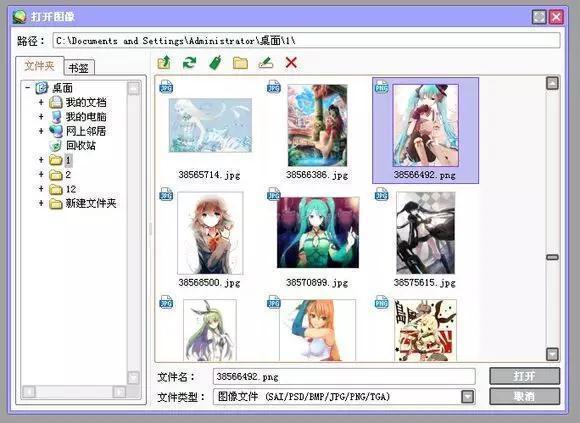The image size is (580, 423).
Task: Click PNG badge in bottom row
Action: click(x=381, y=302)
